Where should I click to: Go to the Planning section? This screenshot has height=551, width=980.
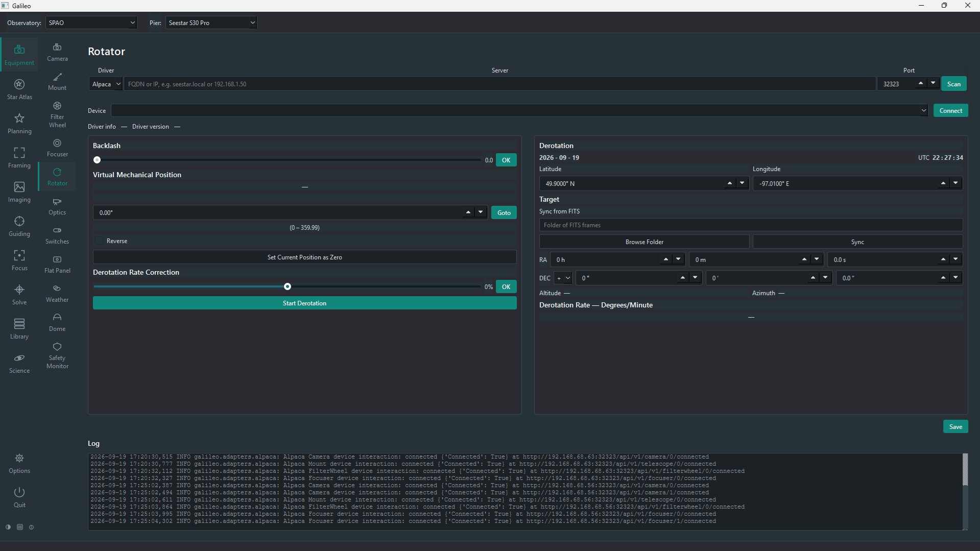coord(19,123)
